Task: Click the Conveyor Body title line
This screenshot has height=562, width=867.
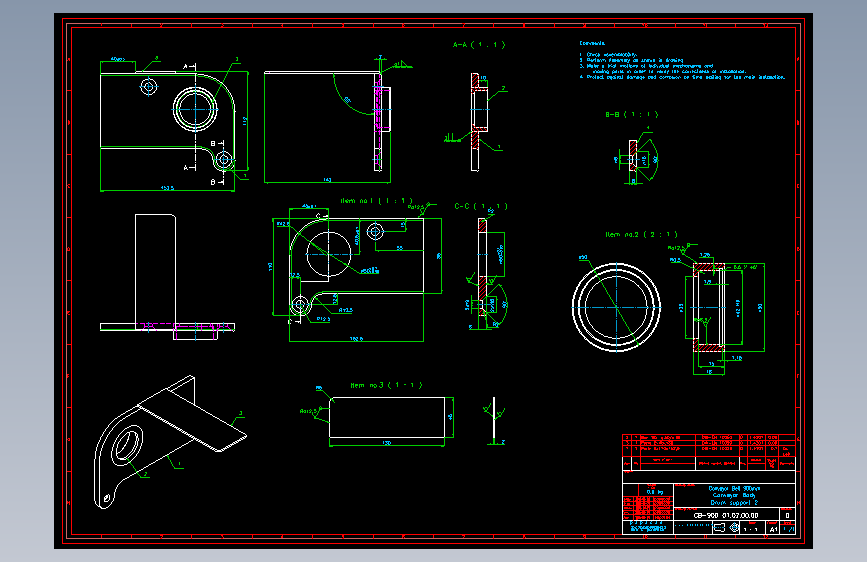Action: tap(734, 496)
